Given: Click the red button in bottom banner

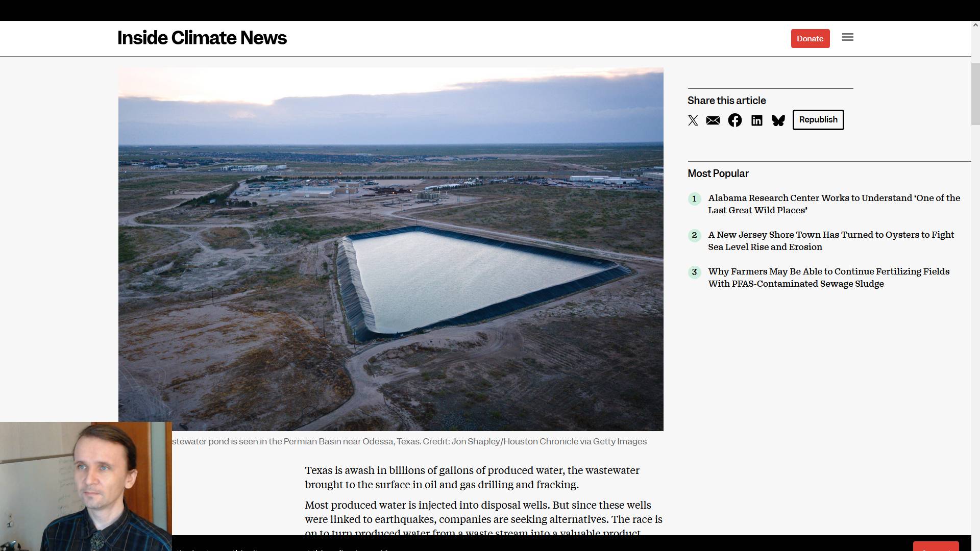Looking at the screenshot, I should click(936, 546).
